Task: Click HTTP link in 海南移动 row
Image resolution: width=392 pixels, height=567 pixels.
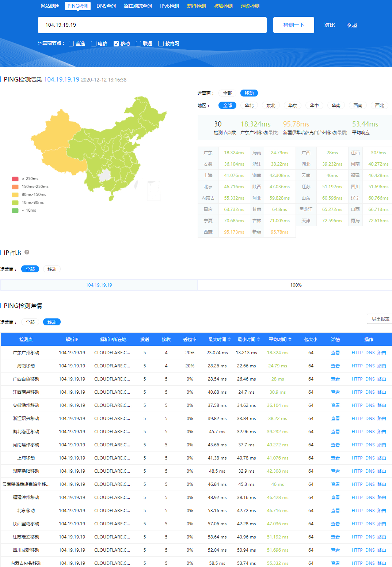Action: 357,366
